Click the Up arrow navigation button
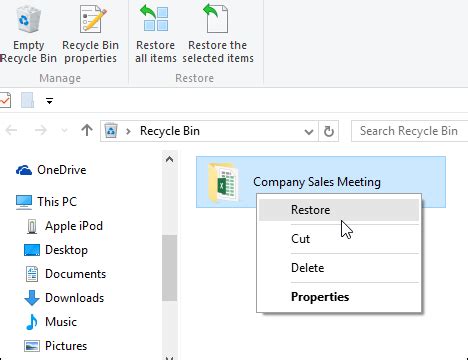 pos(87,130)
